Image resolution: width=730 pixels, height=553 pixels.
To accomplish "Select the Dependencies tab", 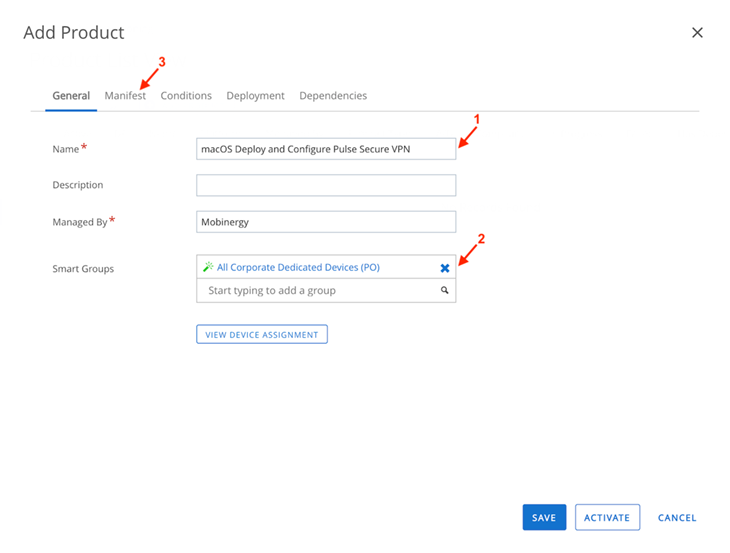I will (x=333, y=96).
